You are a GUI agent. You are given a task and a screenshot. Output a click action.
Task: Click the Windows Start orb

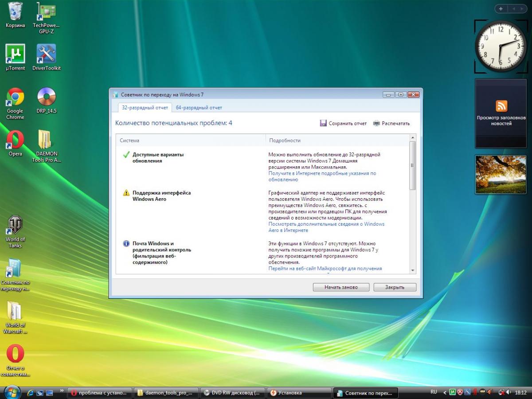coord(12,392)
